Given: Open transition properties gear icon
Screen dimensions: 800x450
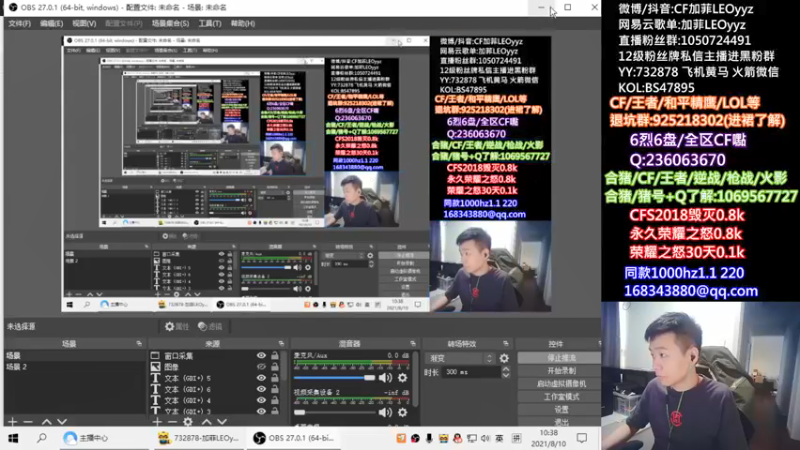Looking at the screenshot, I should coord(504,359).
